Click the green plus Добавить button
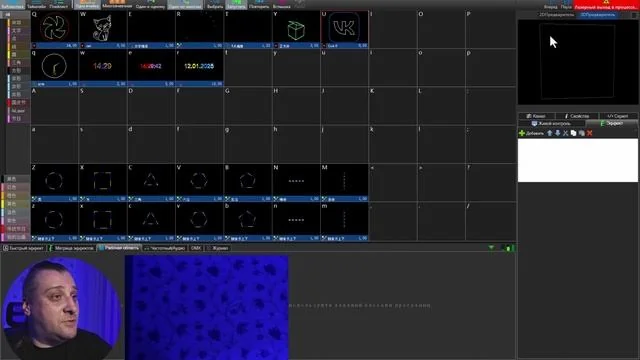 coord(531,133)
